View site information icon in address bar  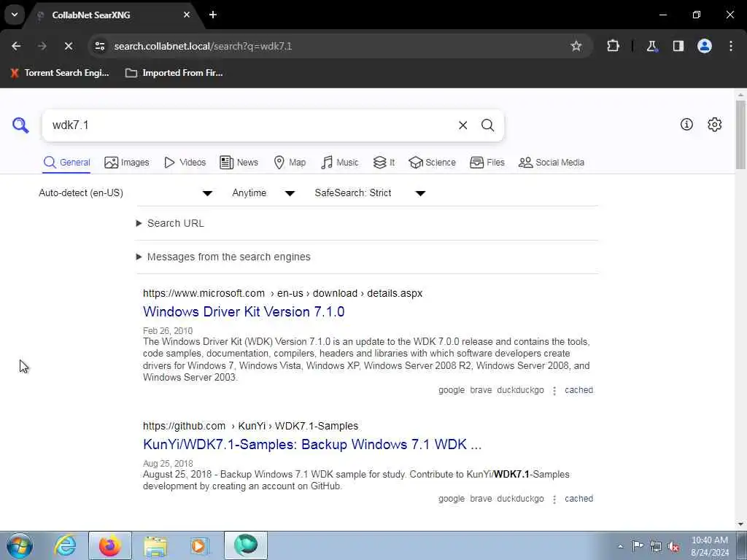[x=99, y=46]
